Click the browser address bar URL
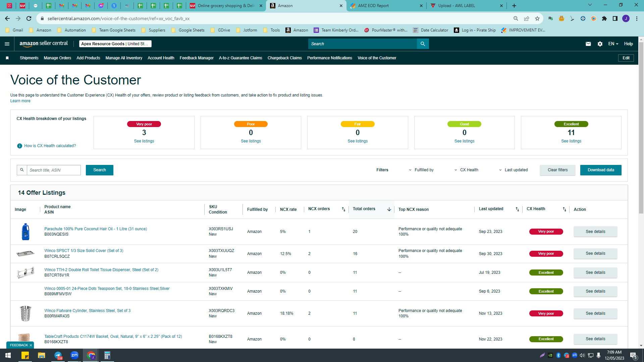 (x=118, y=18)
